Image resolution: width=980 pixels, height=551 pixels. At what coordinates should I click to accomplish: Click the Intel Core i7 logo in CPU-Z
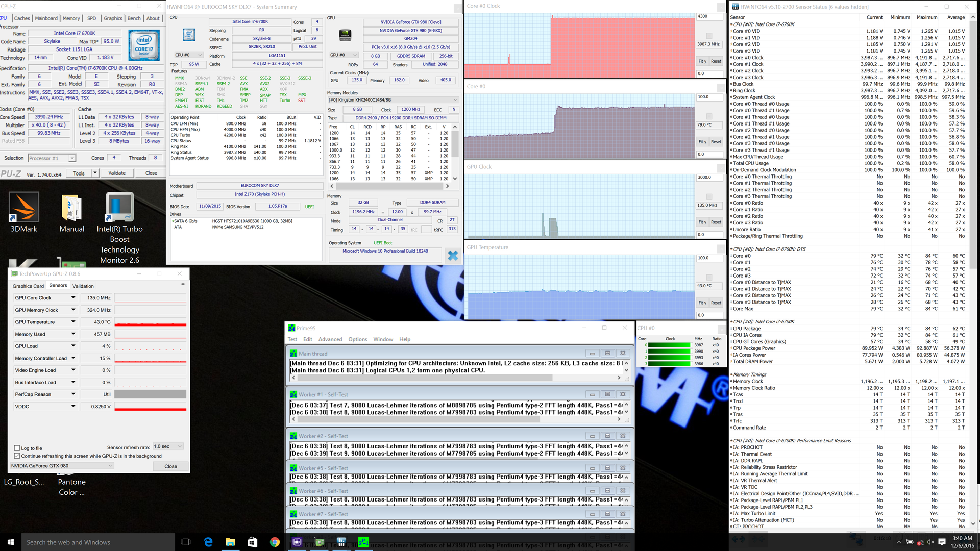pyautogui.click(x=143, y=45)
